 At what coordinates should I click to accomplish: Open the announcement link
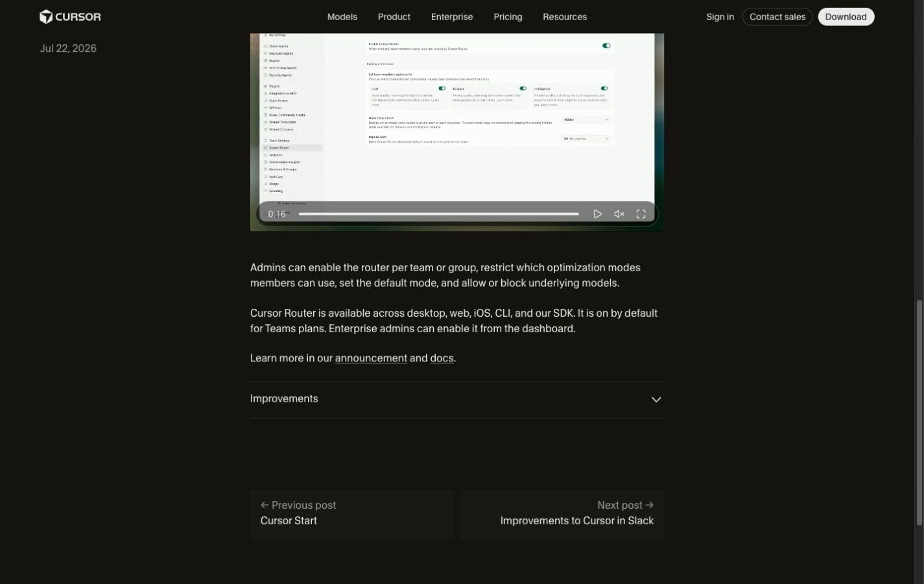[371, 358]
